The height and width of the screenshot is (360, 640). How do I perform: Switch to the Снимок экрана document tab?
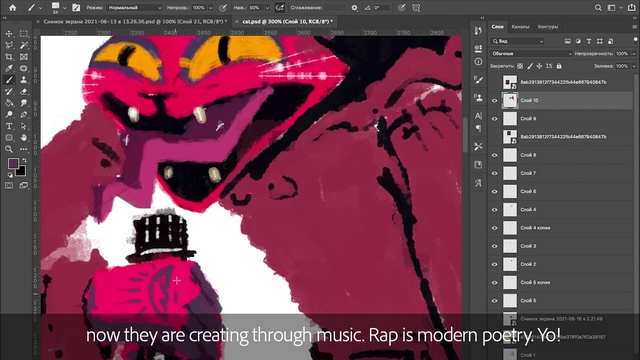point(135,21)
